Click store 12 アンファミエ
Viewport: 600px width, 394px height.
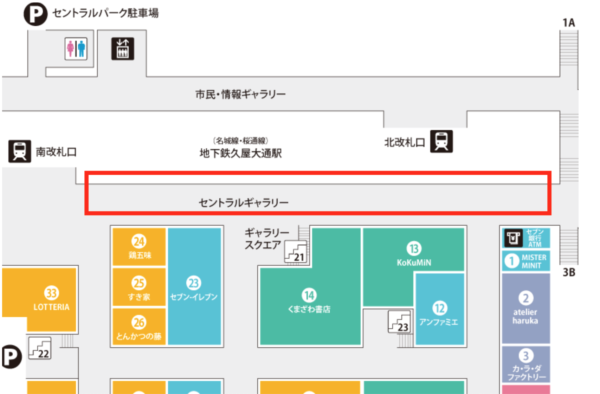click(440, 309)
